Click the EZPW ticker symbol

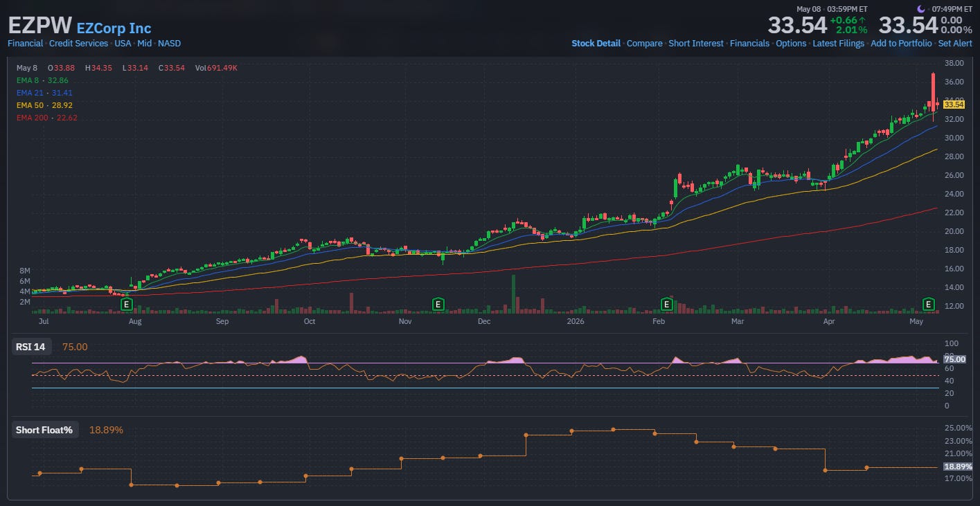click(x=39, y=26)
